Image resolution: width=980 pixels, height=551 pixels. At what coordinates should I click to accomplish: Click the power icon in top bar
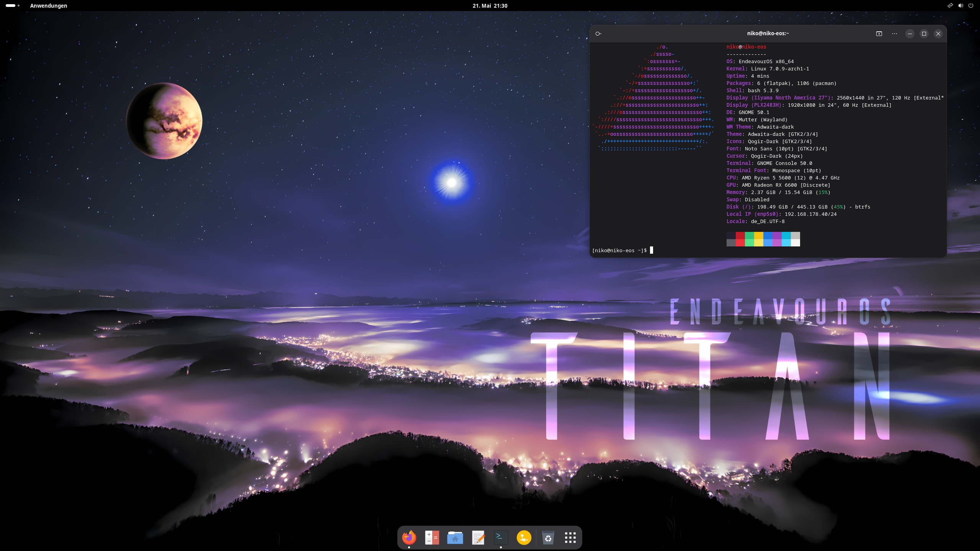pos(971,6)
